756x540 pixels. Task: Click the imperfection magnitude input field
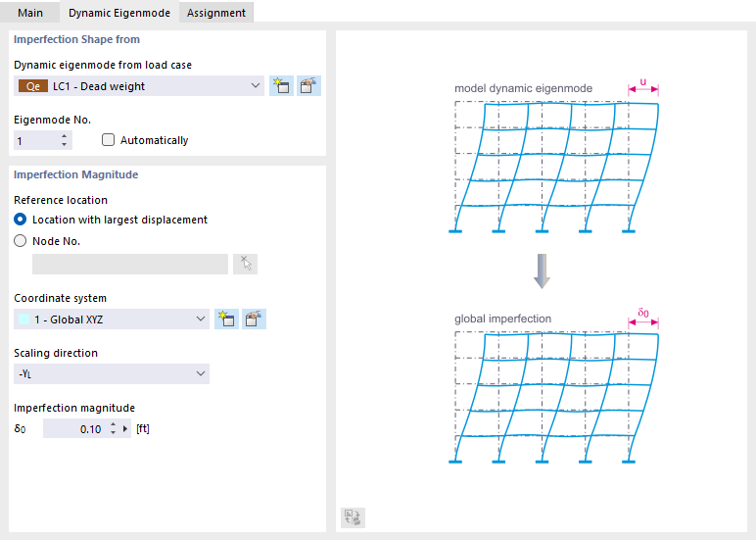(74, 429)
